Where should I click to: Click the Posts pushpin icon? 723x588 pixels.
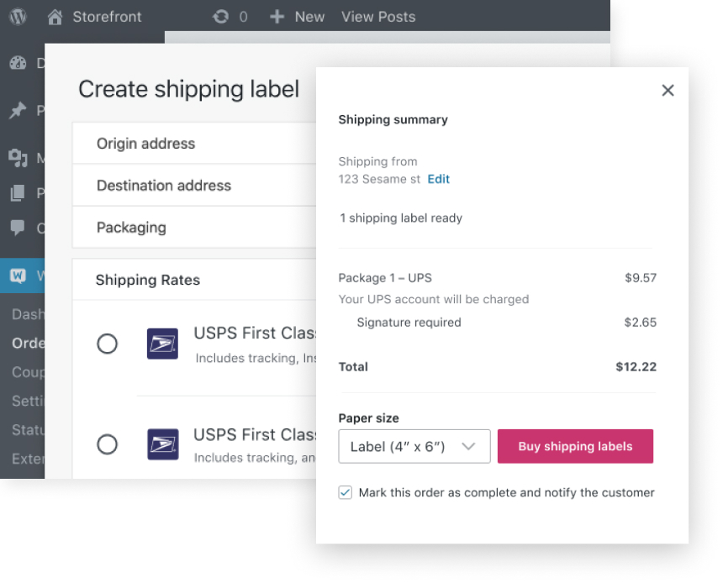[18, 110]
